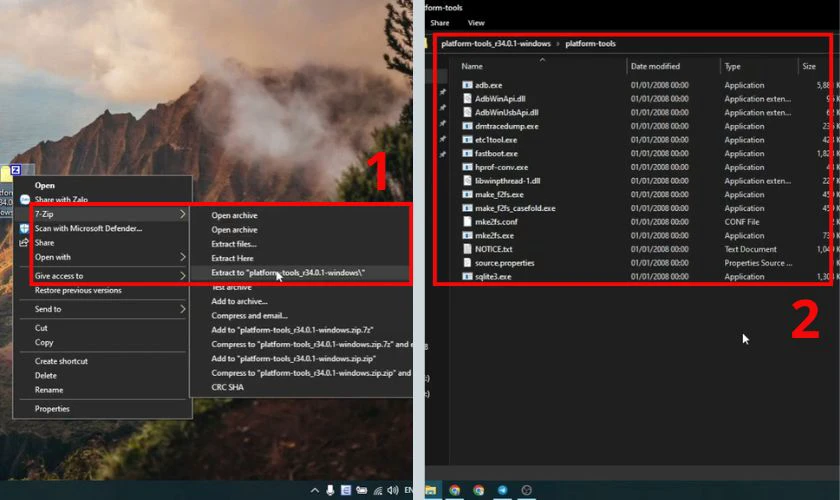
Task: Choose Extract Here in the 7-Zip submenu
Action: point(232,258)
